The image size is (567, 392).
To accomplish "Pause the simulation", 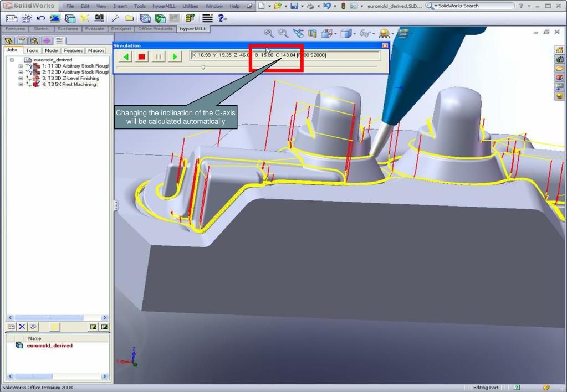I will pos(157,56).
